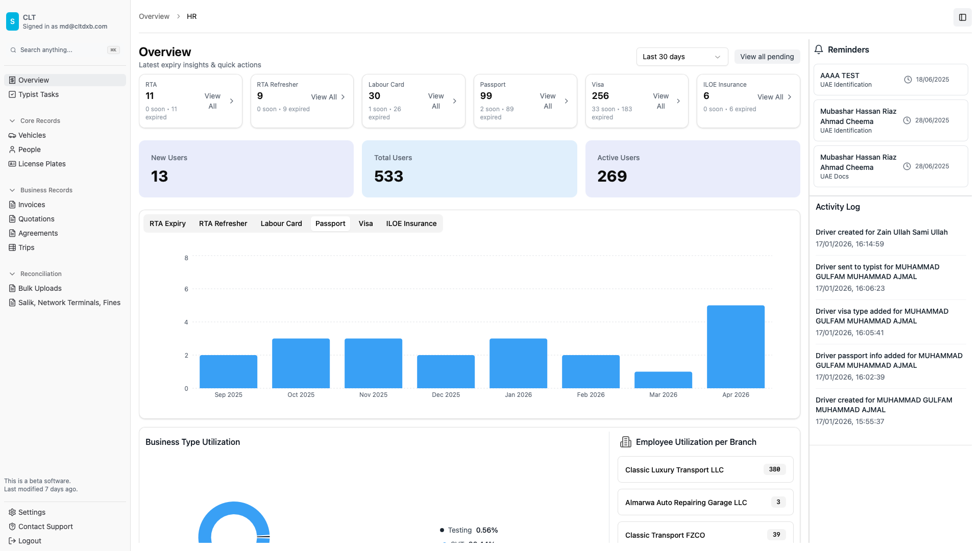Open the Last 30 days dropdown
The height and width of the screenshot is (551, 980).
coord(681,57)
